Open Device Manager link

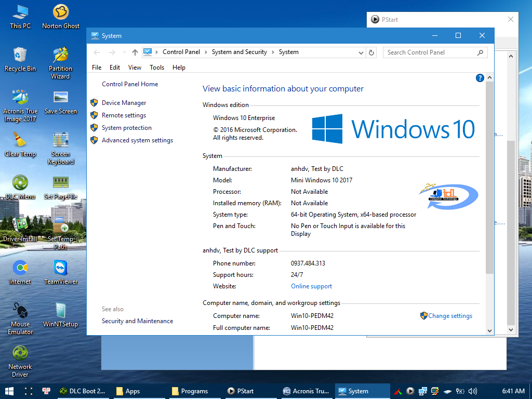pos(124,103)
